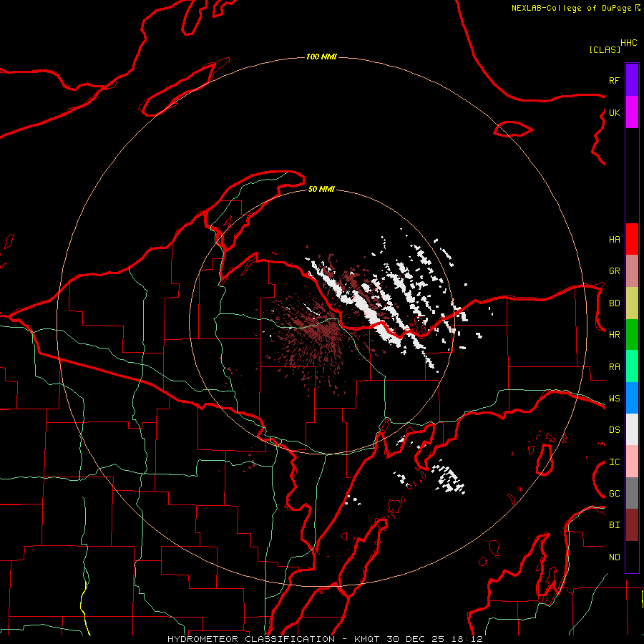Click the RA light green legend swatch
The height and width of the screenshot is (644, 644).
[x=632, y=366]
